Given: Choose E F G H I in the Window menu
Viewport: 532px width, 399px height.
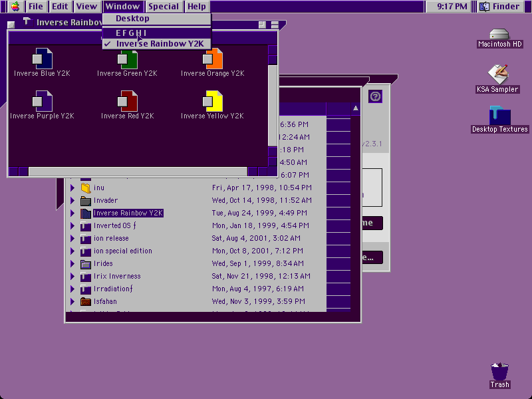Looking at the screenshot, I should 157,33.
